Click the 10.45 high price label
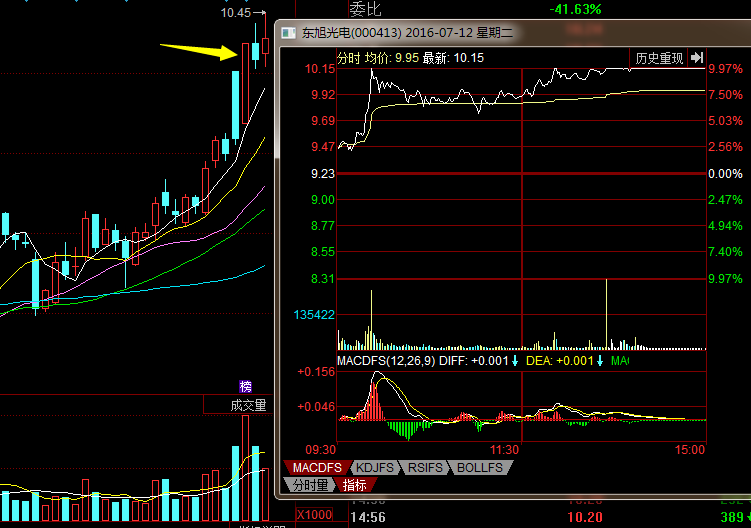The height and width of the screenshot is (528, 751). 236,13
